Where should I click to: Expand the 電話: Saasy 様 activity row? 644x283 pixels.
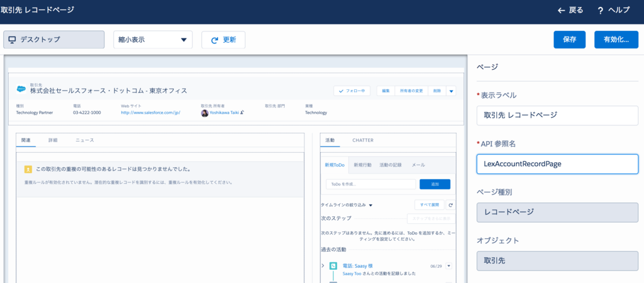tap(323, 266)
